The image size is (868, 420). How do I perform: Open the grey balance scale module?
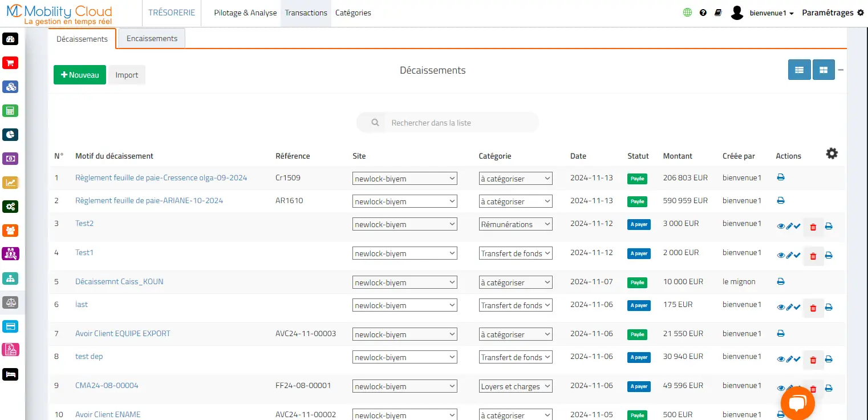click(10, 302)
